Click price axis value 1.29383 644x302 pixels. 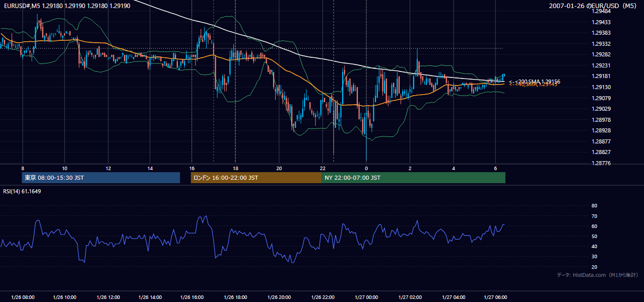click(601, 33)
